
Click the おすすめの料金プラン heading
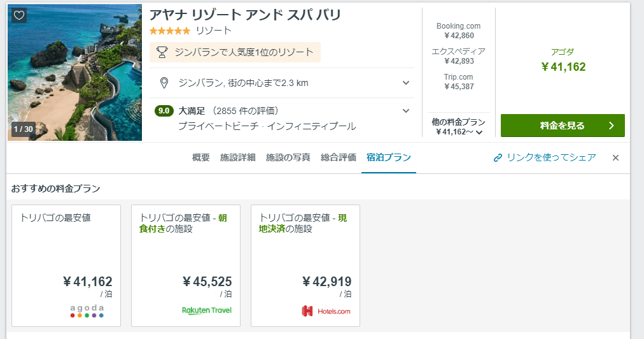click(x=56, y=189)
